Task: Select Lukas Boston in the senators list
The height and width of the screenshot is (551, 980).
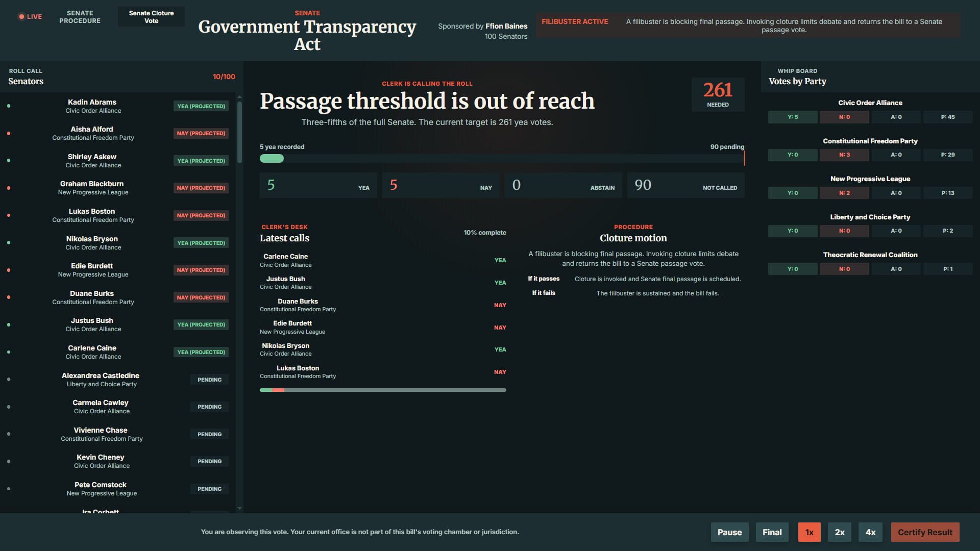Action: click(x=118, y=215)
